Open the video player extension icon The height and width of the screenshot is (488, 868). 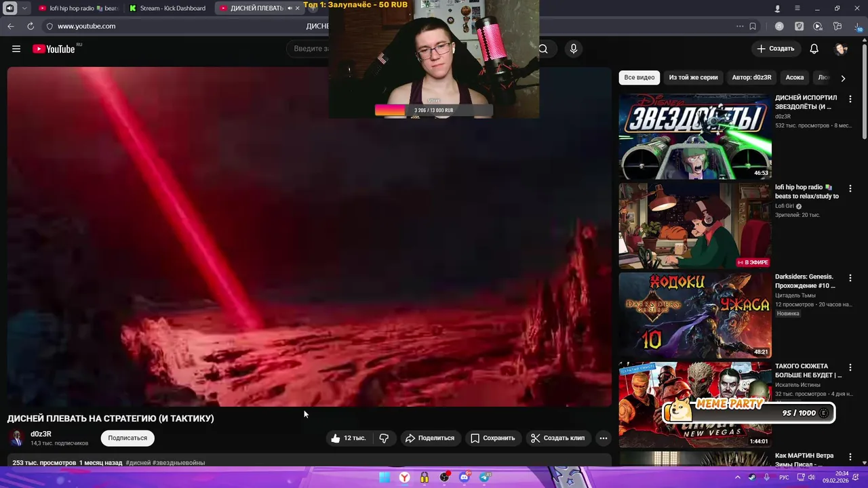pos(818,26)
